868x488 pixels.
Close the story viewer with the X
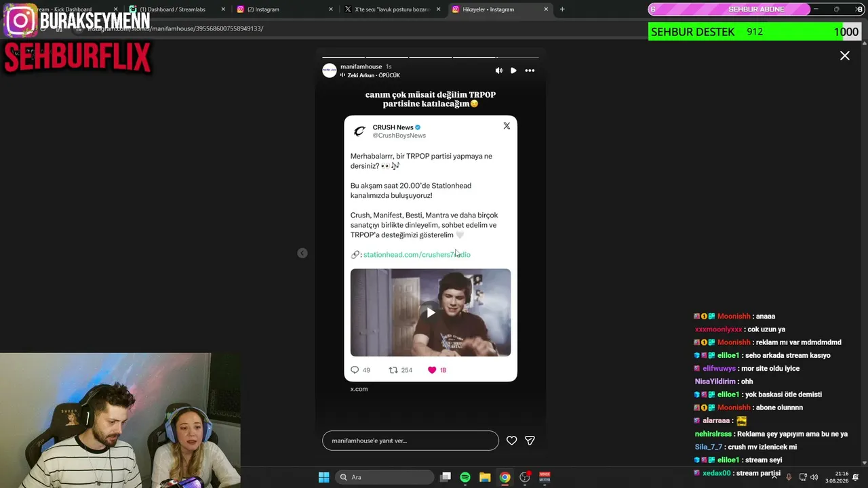coord(845,56)
